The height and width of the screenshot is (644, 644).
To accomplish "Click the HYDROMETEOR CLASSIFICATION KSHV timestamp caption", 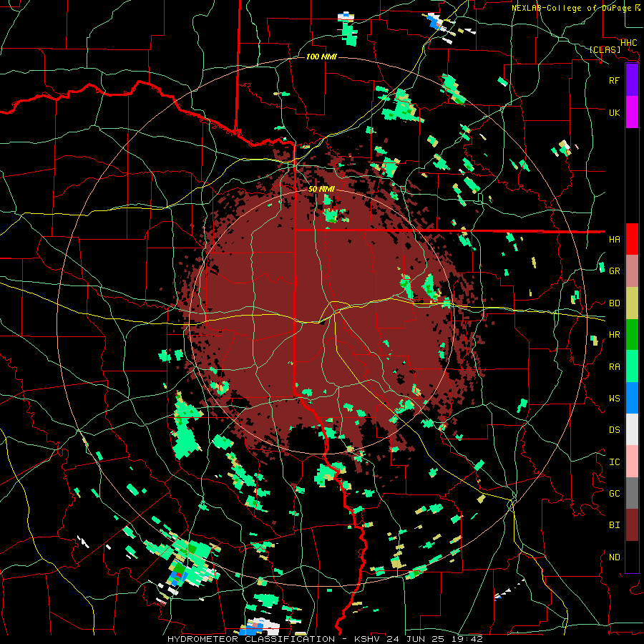I will [325, 639].
